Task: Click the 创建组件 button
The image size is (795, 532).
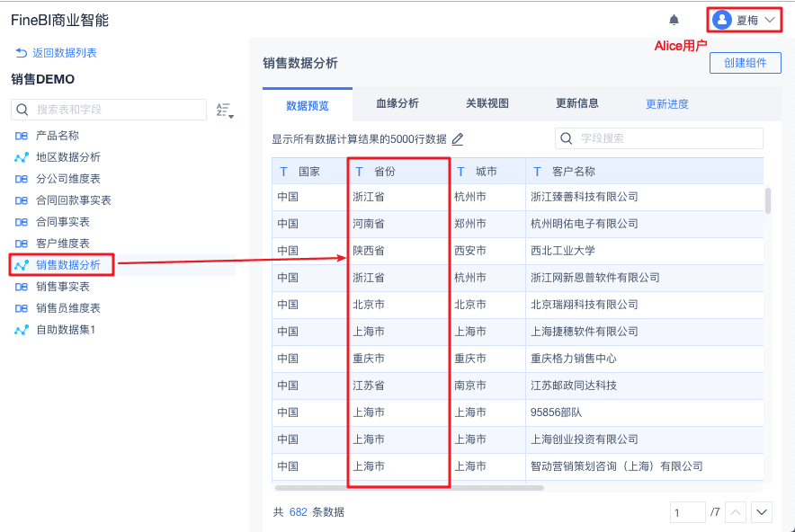Action: tap(745, 63)
